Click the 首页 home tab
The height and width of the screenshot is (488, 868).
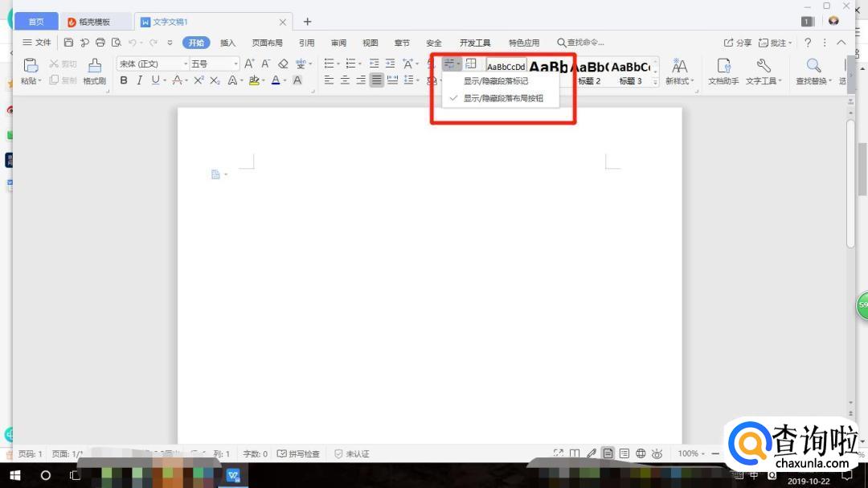click(36, 22)
